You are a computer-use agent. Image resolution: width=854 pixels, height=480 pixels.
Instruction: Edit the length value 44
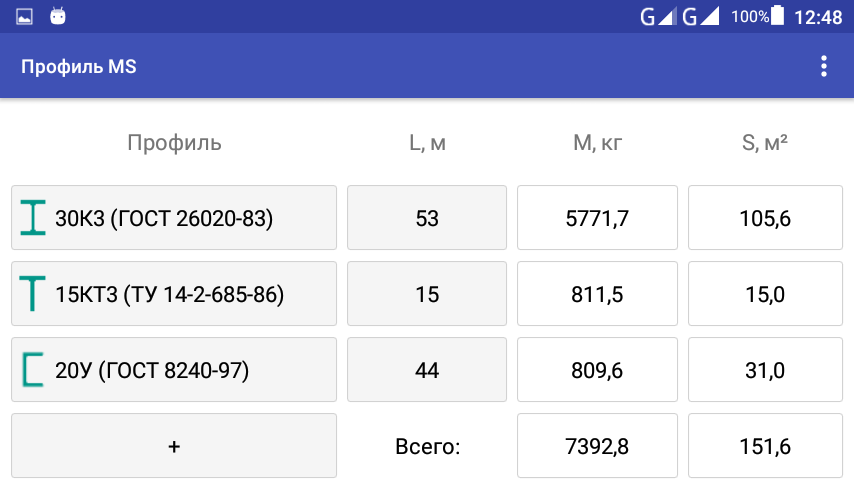427,370
